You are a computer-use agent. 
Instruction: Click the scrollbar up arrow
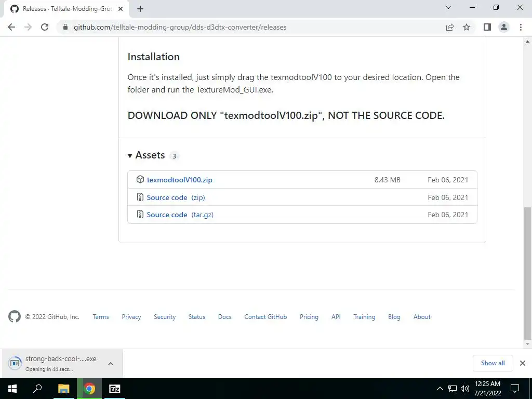click(527, 42)
